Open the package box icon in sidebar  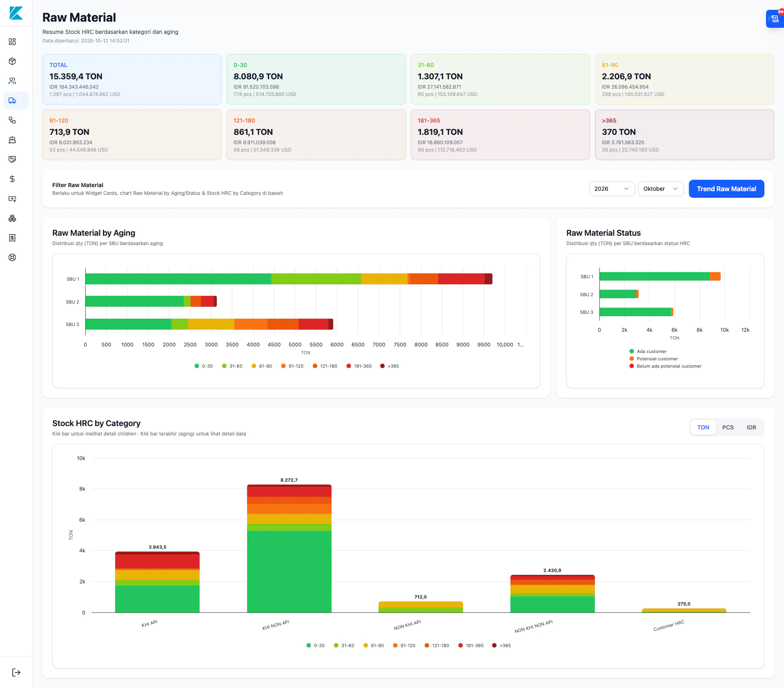(x=12, y=61)
